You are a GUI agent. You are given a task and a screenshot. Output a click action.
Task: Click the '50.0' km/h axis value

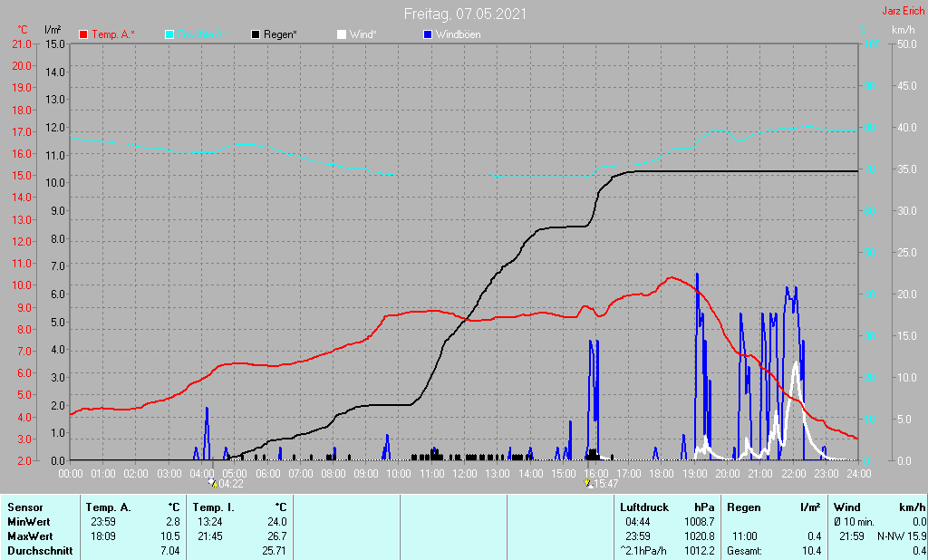tap(907, 44)
